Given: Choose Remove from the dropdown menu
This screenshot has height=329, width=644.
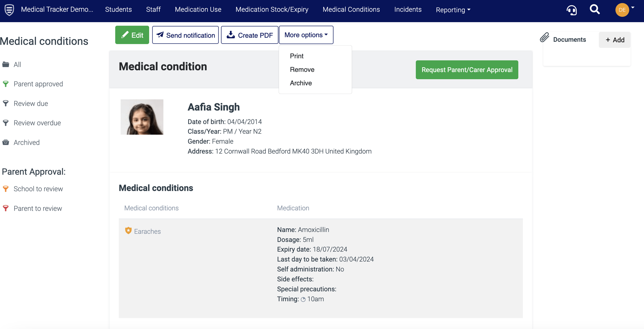Looking at the screenshot, I should [302, 70].
